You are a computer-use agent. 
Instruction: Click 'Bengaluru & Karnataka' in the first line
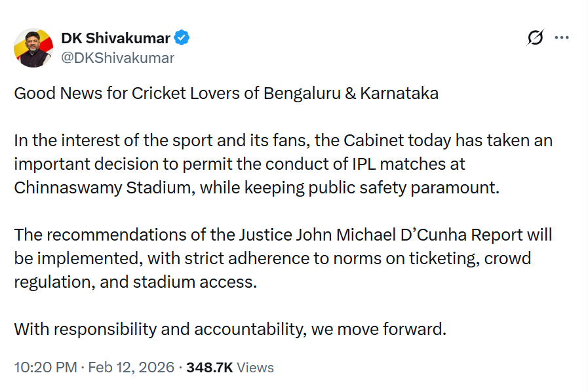click(x=351, y=93)
